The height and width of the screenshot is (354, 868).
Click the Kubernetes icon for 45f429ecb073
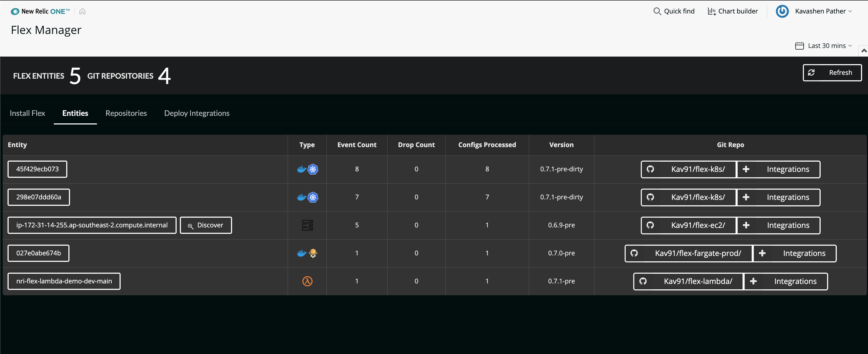click(x=312, y=169)
